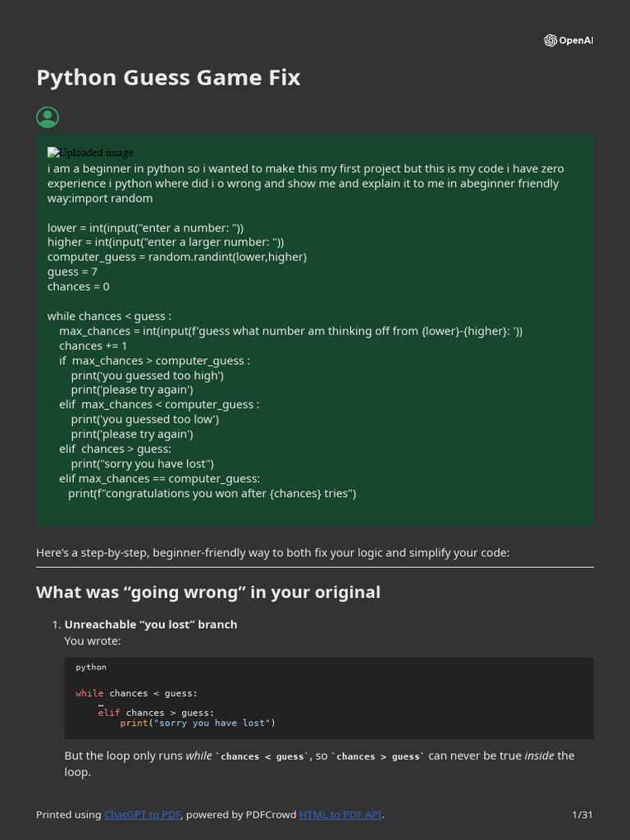
Task: Click the python language label in code block
Action: point(91,667)
